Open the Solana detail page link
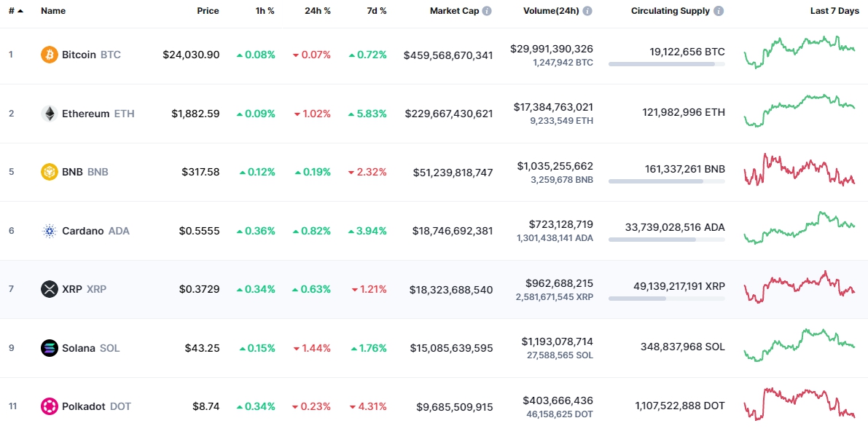Image resolution: width=868 pixels, height=434 pixels. tap(91, 348)
